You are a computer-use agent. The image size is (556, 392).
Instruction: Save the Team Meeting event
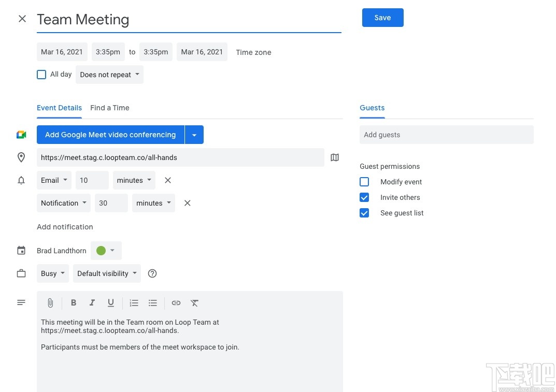click(382, 18)
